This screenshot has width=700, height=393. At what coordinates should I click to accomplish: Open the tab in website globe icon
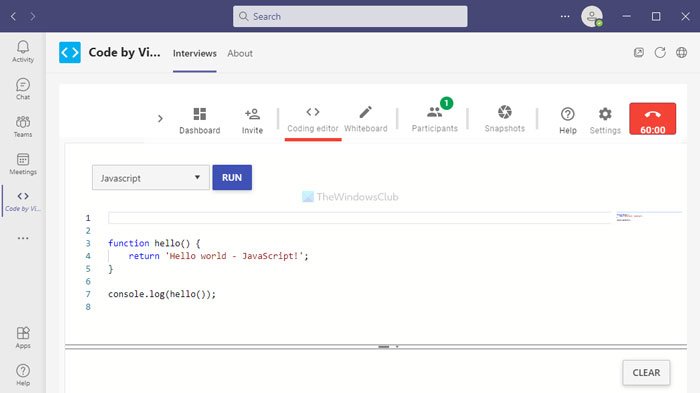(681, 53)
